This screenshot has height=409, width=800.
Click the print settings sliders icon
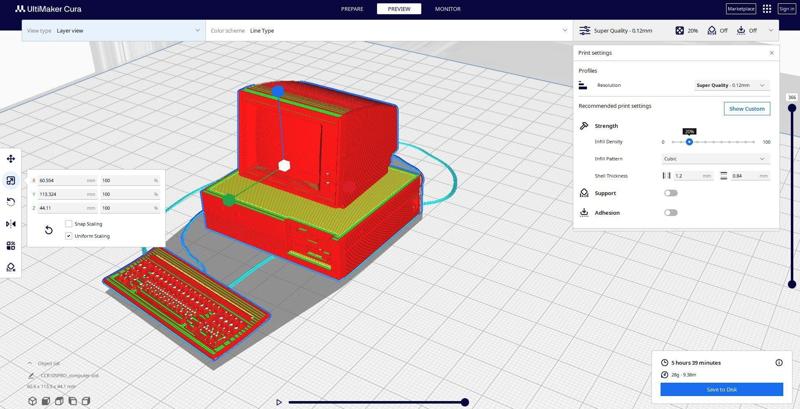click(x=585, y=31)
